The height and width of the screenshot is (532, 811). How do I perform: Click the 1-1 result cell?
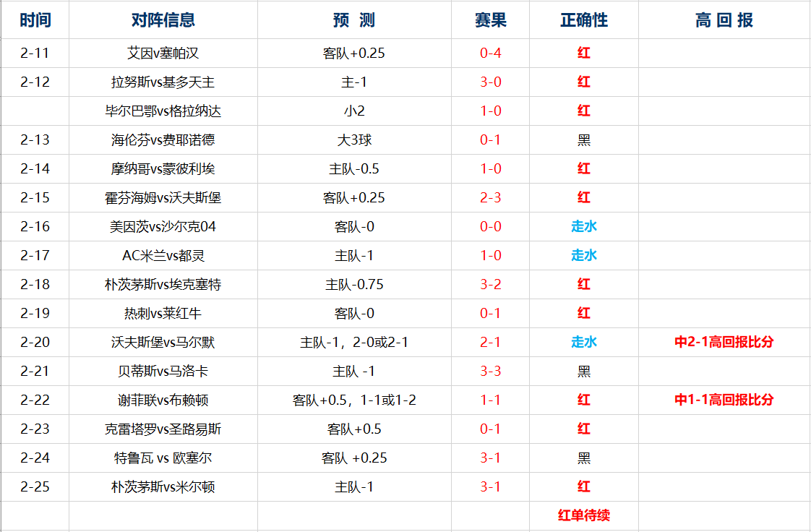tap(490, 400)
